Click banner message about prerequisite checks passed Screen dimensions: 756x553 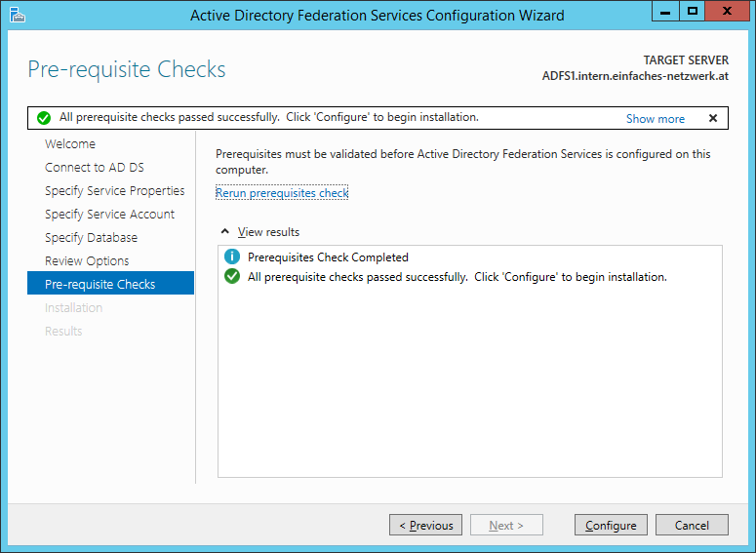tap(269, 117)
